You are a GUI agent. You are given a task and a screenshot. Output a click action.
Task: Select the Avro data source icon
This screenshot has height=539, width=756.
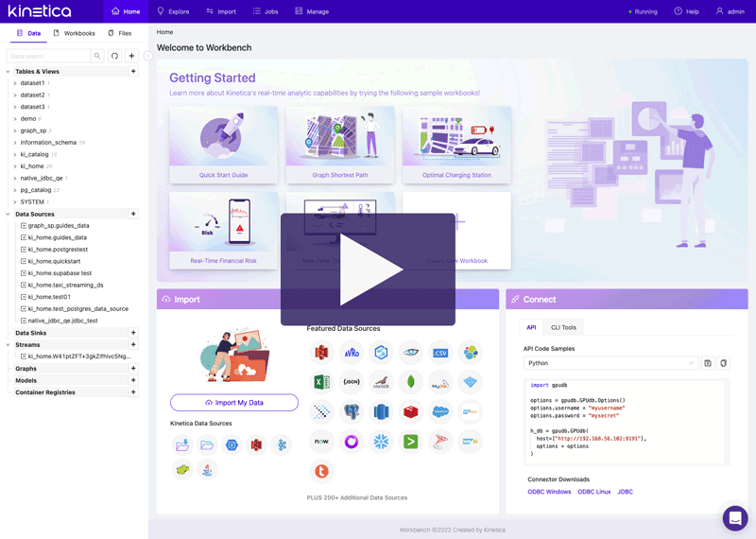(352, 353)
